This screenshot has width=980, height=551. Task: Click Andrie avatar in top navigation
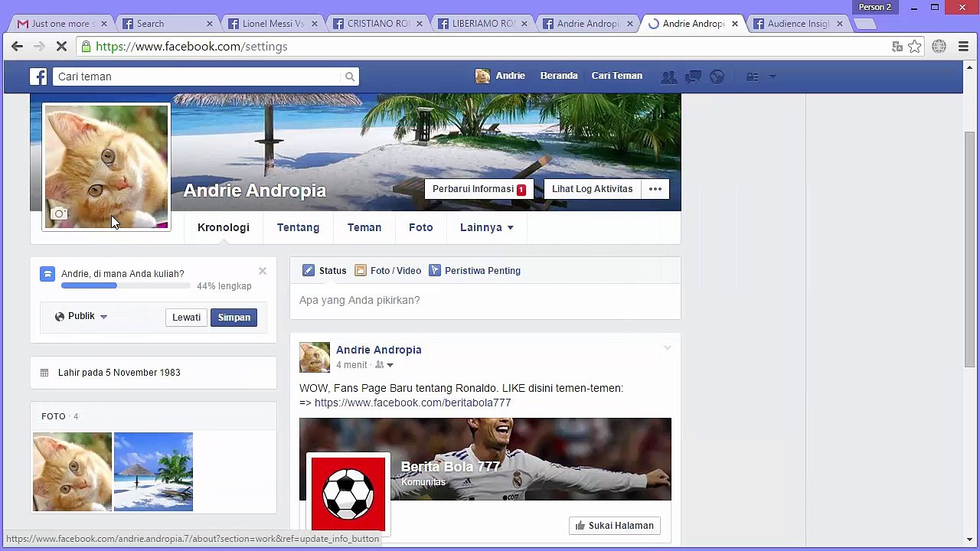pos(482,76)
